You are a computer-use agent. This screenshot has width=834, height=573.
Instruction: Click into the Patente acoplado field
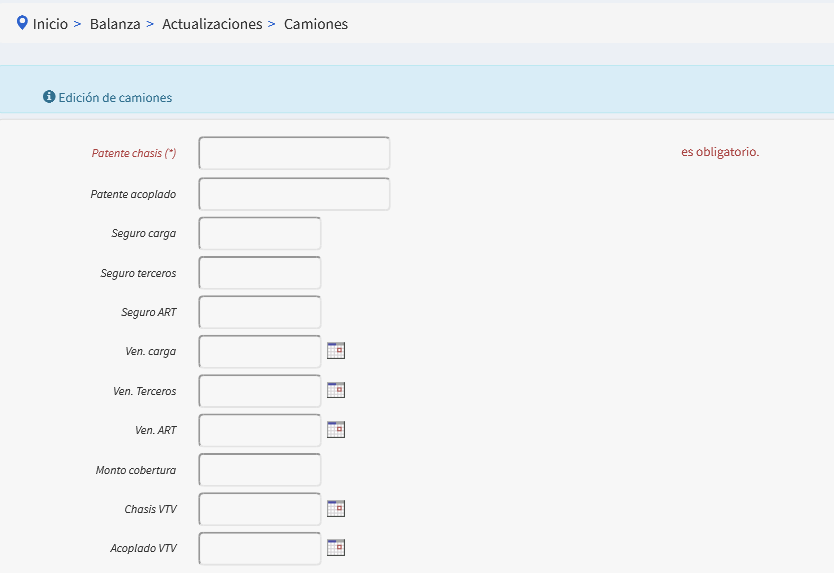[x=294, y=194]
